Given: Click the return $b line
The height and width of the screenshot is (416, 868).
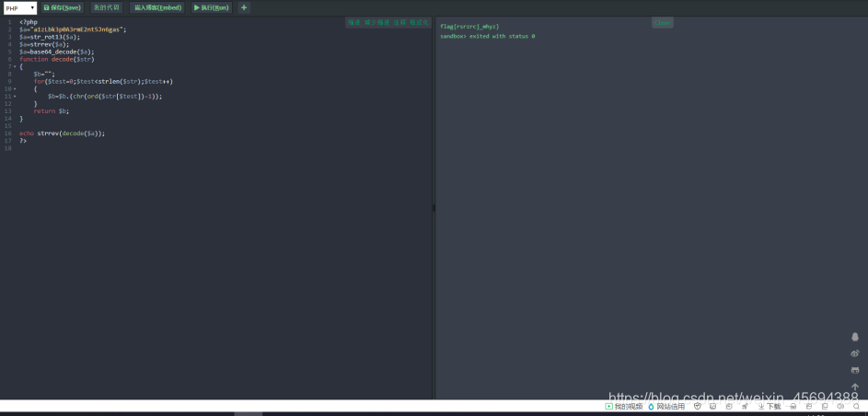Looking at the screenshot, I should [x=52, y=110].
